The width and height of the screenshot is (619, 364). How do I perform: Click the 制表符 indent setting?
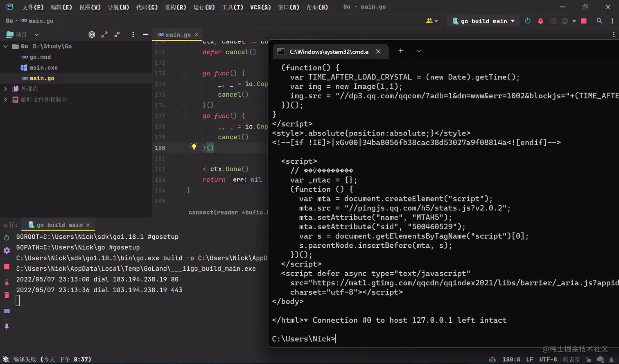(x=572, y=359)
